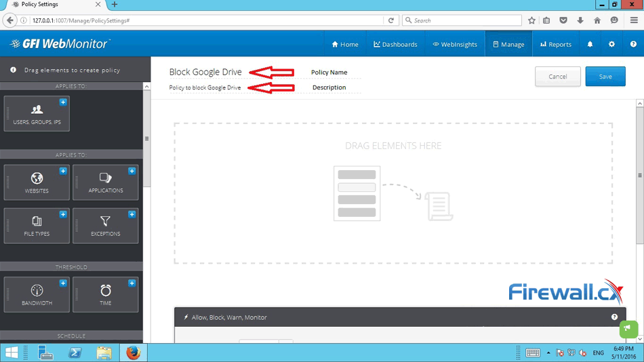Viewport: 644px width, 362px height.
Task: Select the Applications element tile
Action: pyautogui.click(x=106, y=182)
